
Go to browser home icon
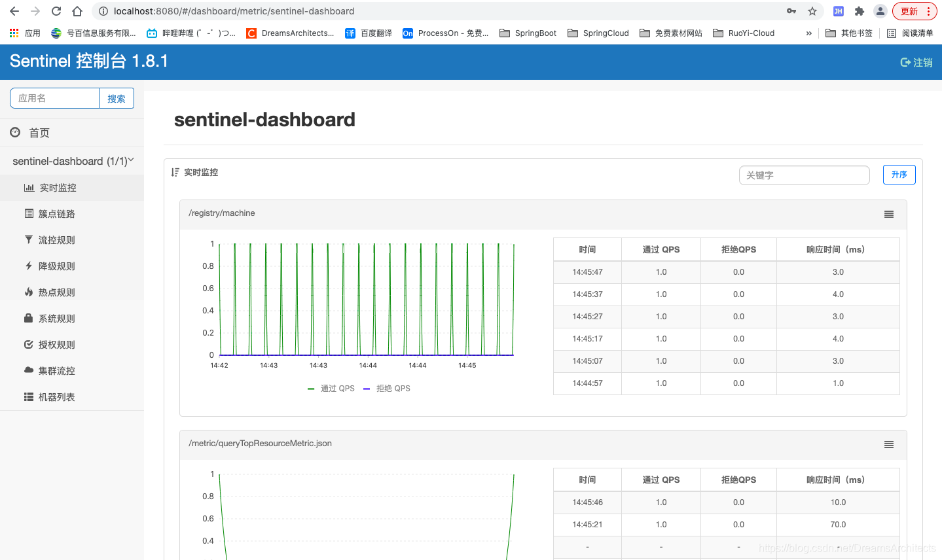point(77,11)
